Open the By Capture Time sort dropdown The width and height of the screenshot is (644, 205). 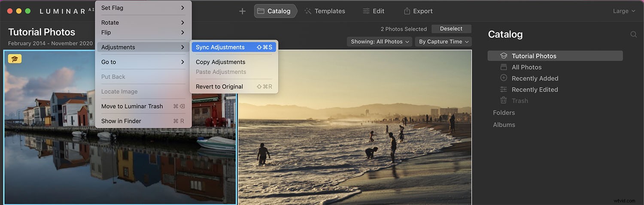[x=443, y=42]
